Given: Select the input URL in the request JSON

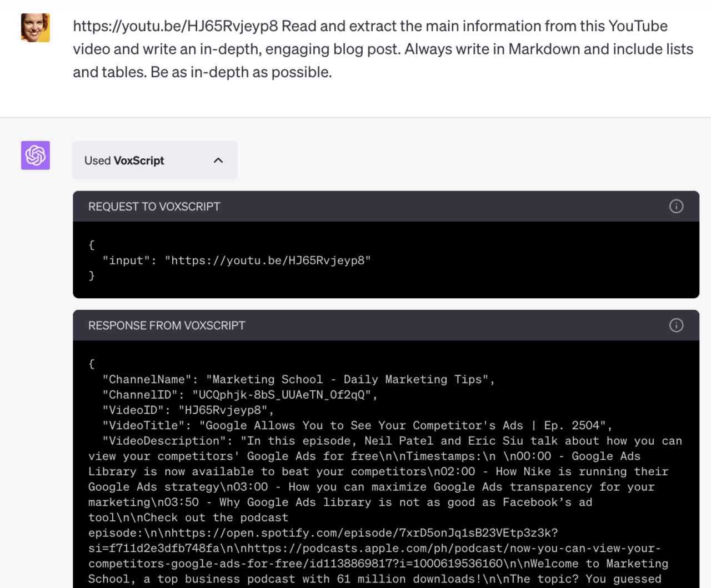Looking at the screenshot, I should point(268,260).
